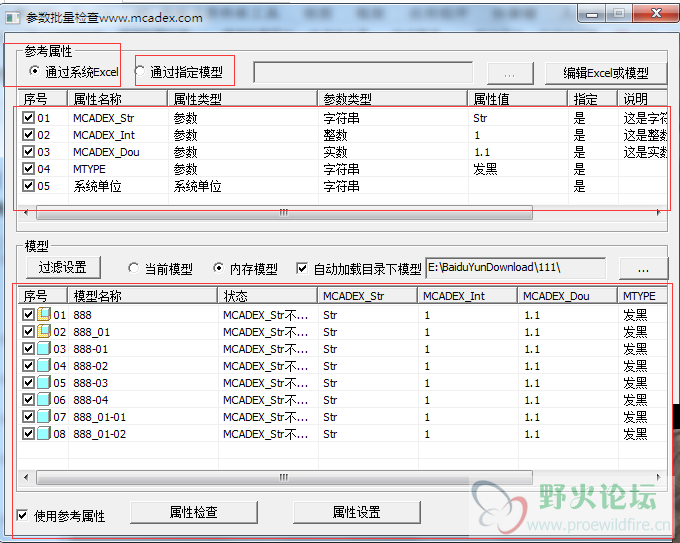This screenshot has height=543, width=680.
Task: Uncheck the checkbox for model 888-01
Action: point(28,348)
